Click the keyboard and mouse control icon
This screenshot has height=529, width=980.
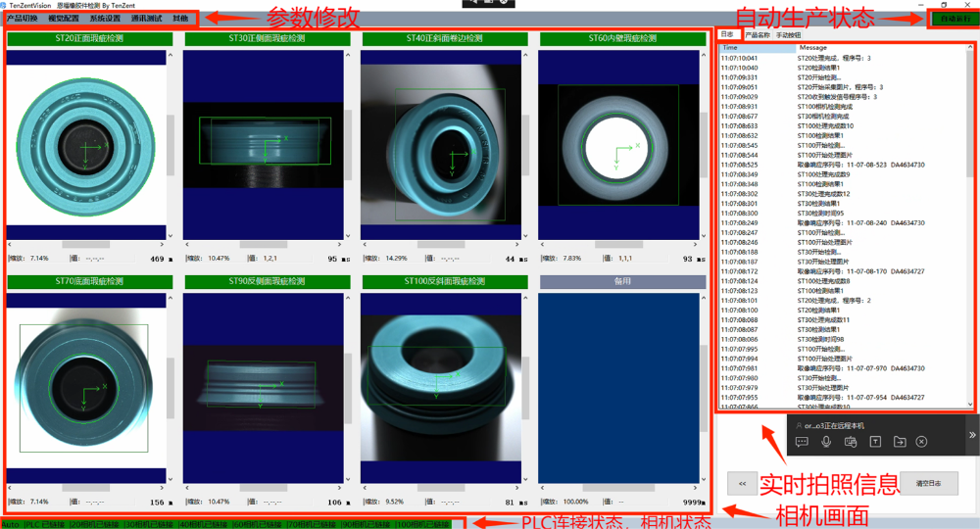[851, 442]
